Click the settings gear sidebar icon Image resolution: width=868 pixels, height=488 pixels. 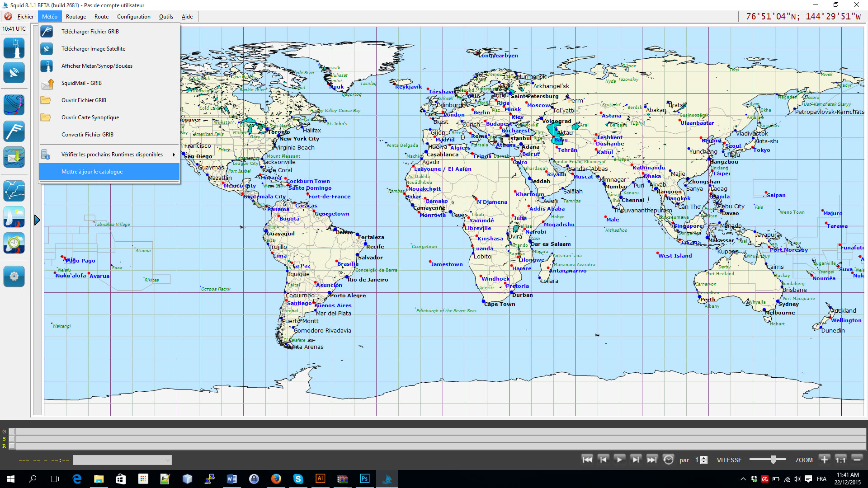[14, 276]
